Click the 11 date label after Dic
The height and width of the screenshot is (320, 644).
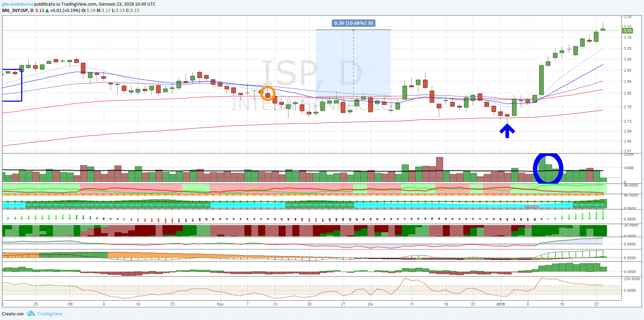412,304
